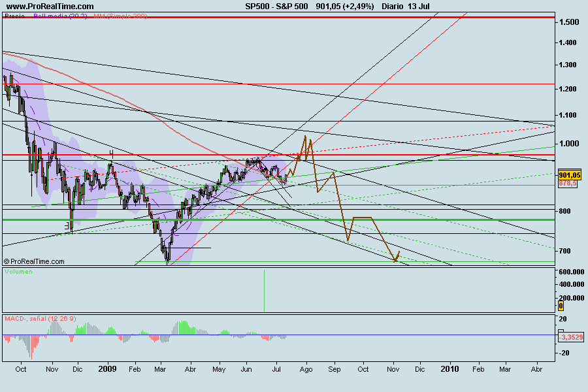Select the -3,3529 MACD value tag
Screen dimensions: 588x392
coord(571,337)
